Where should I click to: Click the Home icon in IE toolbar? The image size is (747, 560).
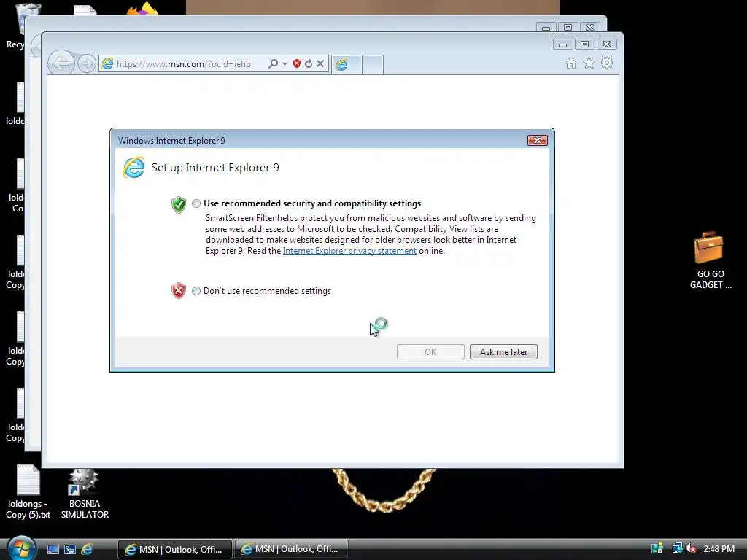(x=570, y=63)
